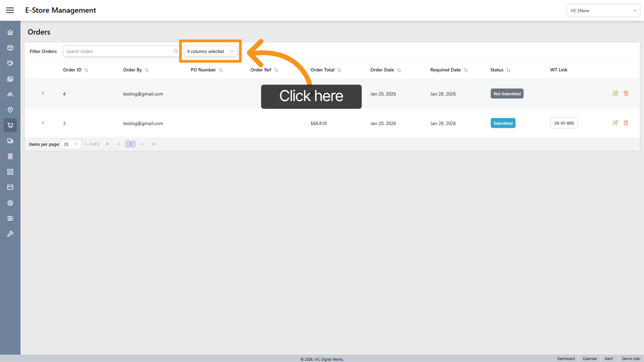
Task: Expand the row for order 3
Action: pyautogui.click(x=43, y=123)
